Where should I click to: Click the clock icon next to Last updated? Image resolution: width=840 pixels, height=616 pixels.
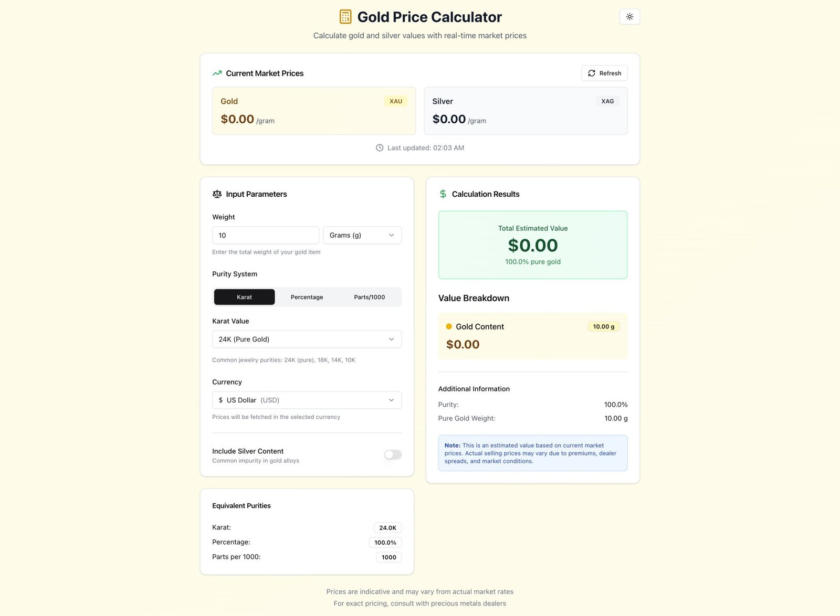point(380,148)
